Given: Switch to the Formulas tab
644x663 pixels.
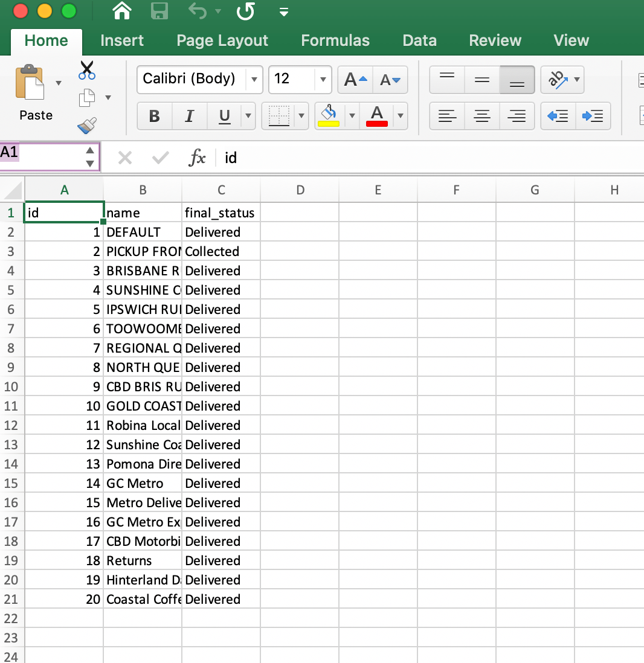Looking at the screenshot, I should pos(335,40).
